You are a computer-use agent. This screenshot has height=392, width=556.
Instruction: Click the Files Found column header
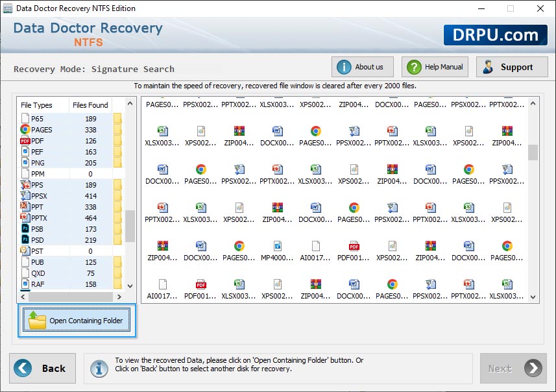(90, 105)
